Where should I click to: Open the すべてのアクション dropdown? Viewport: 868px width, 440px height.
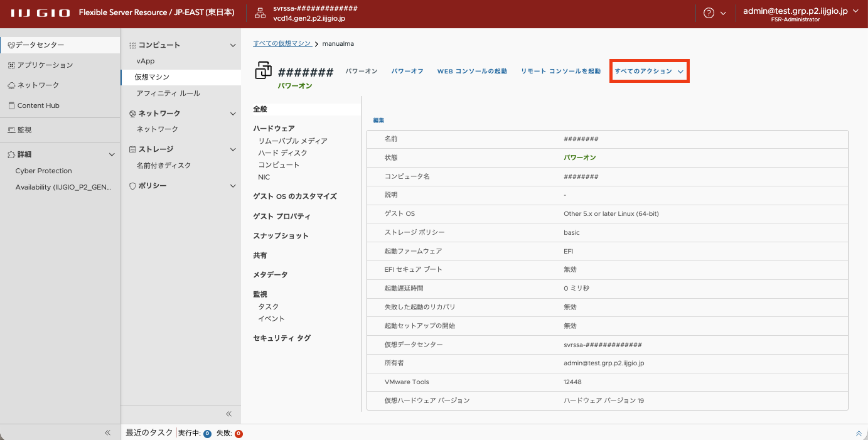(649, 71)
